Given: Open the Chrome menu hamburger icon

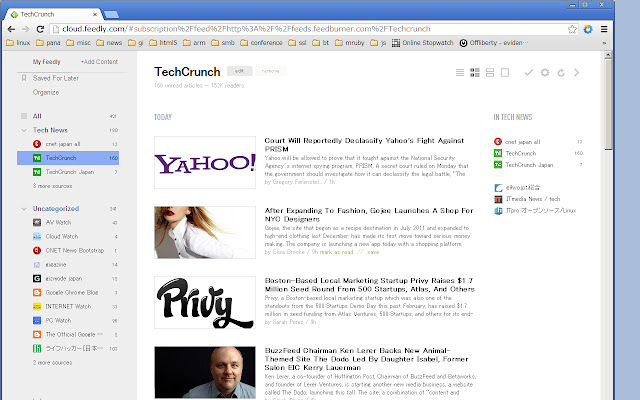Looking at the screenshot, I should pos(604,29).
